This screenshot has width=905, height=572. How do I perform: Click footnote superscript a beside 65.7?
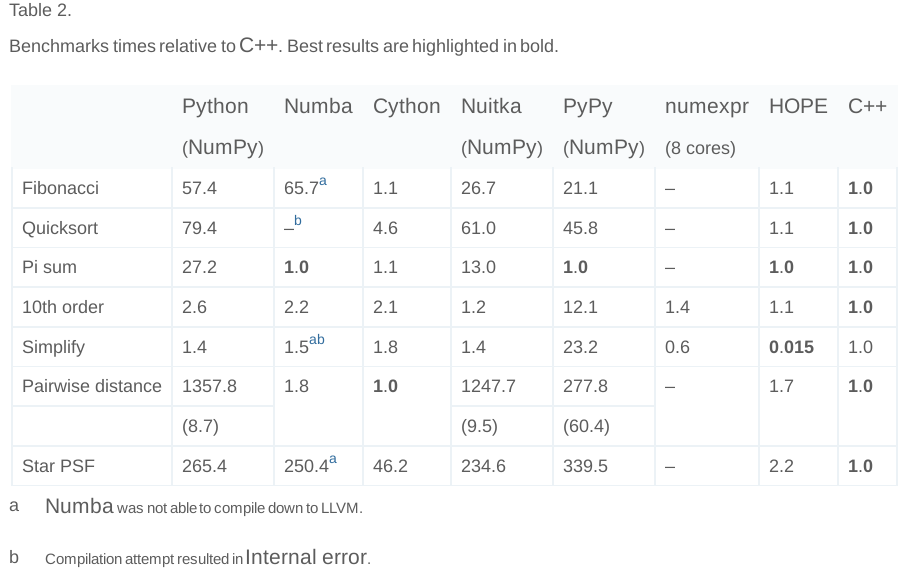point(323,182)
